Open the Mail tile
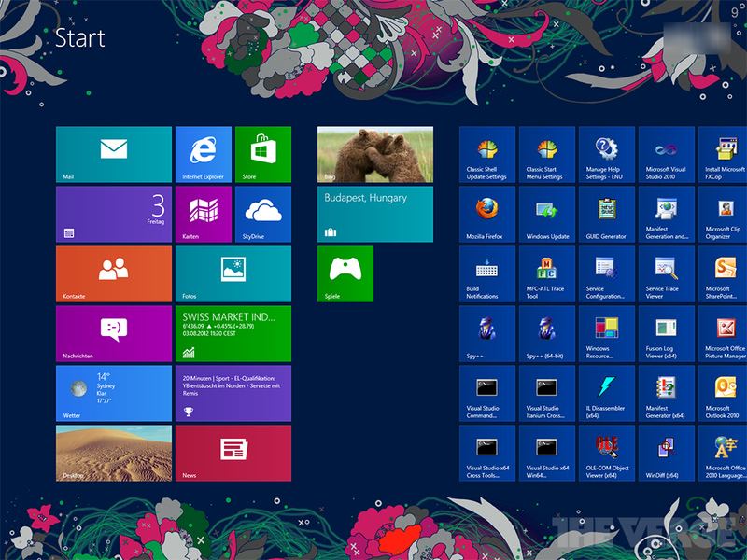 click(114, 154)
